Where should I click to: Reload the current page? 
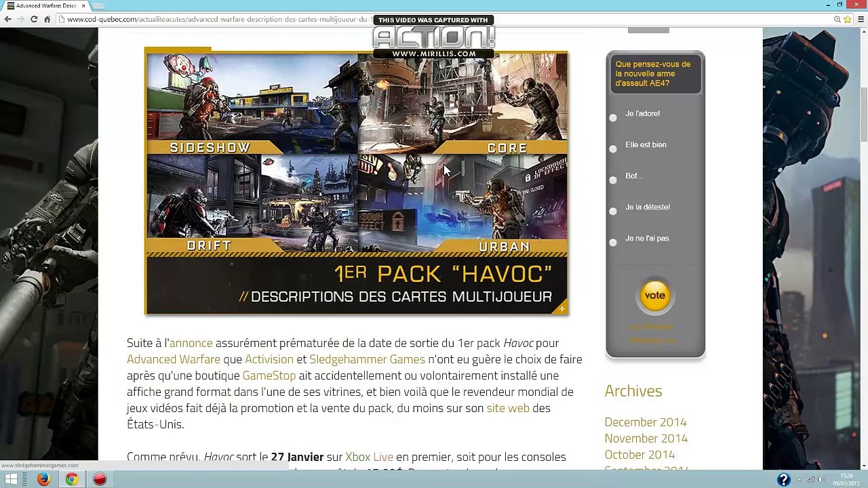point(34,19)
